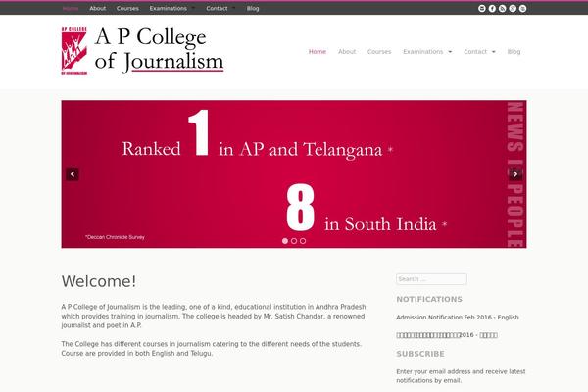The width and height of the screenshot is (588, 392).
Task: Advance the banner with the right arrow
Action: click(x=515, y=174)
